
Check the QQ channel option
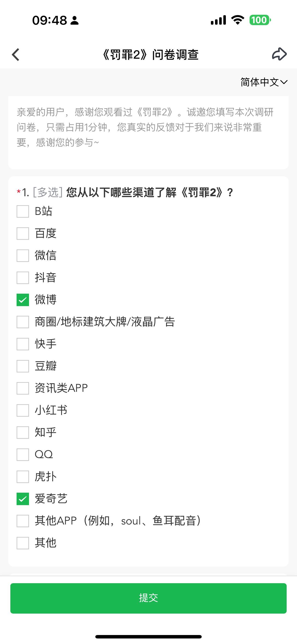23,454
